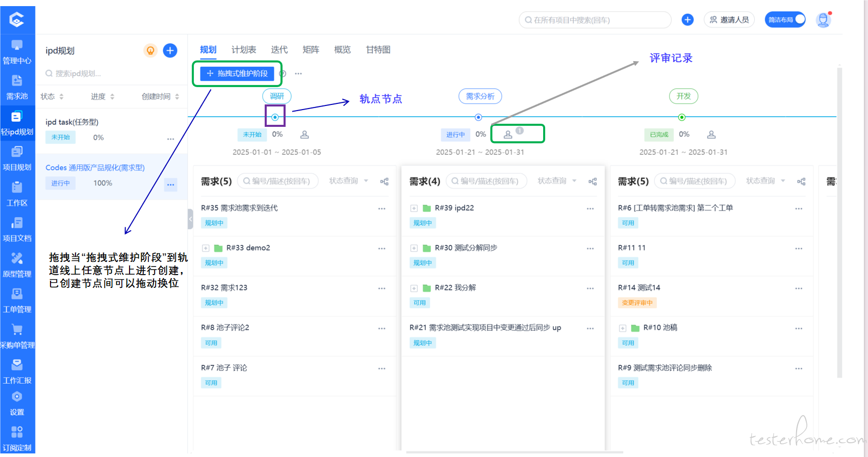868x457 pixels.
Task: Click the global blue add button in header
Action: tap(687, 20)
